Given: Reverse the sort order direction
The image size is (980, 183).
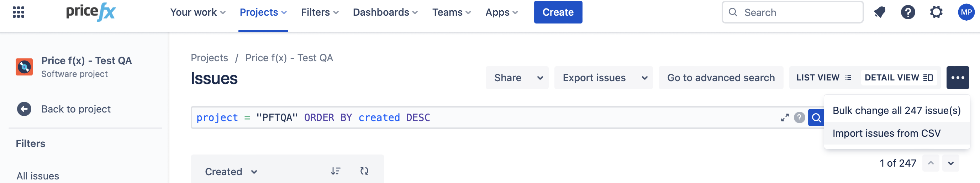Looking at the screenshot, I should click(335, 171).
